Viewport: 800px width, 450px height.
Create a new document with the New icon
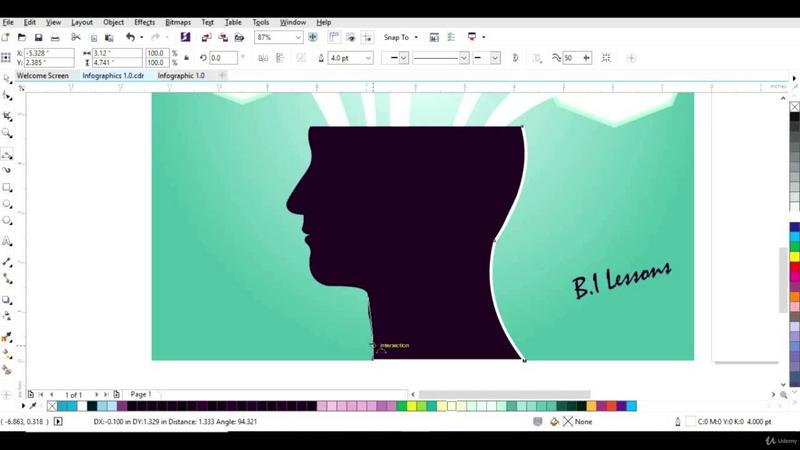(x=6, y=37)
